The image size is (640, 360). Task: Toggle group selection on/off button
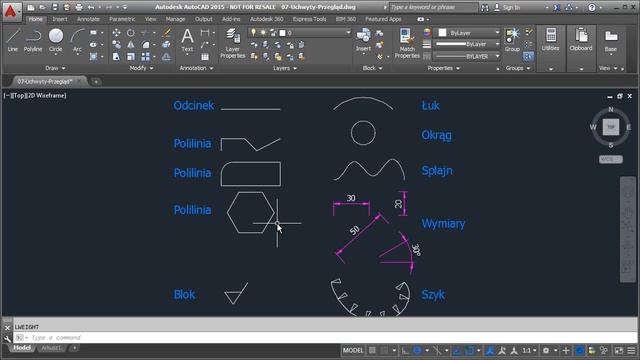tap(529, 56)
